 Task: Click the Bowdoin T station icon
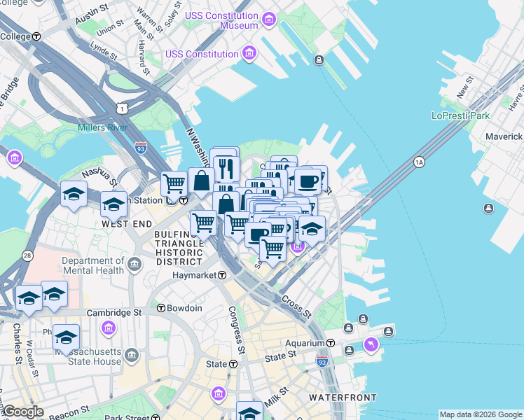click(x=161, y=308)
